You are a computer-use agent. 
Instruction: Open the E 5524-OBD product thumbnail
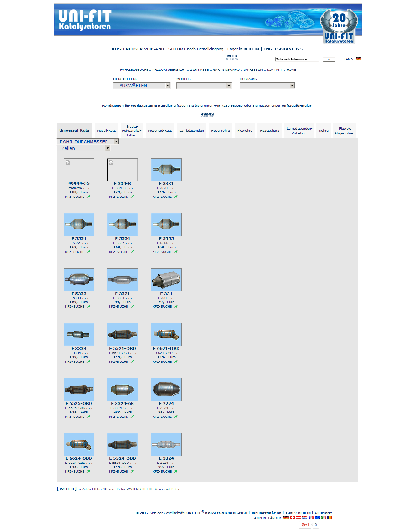point(122,444)
